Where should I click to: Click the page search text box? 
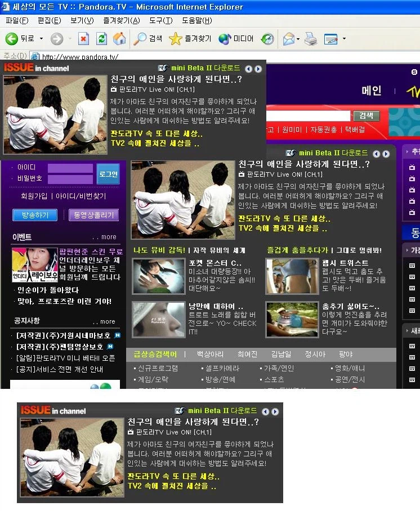pos(308,115)
